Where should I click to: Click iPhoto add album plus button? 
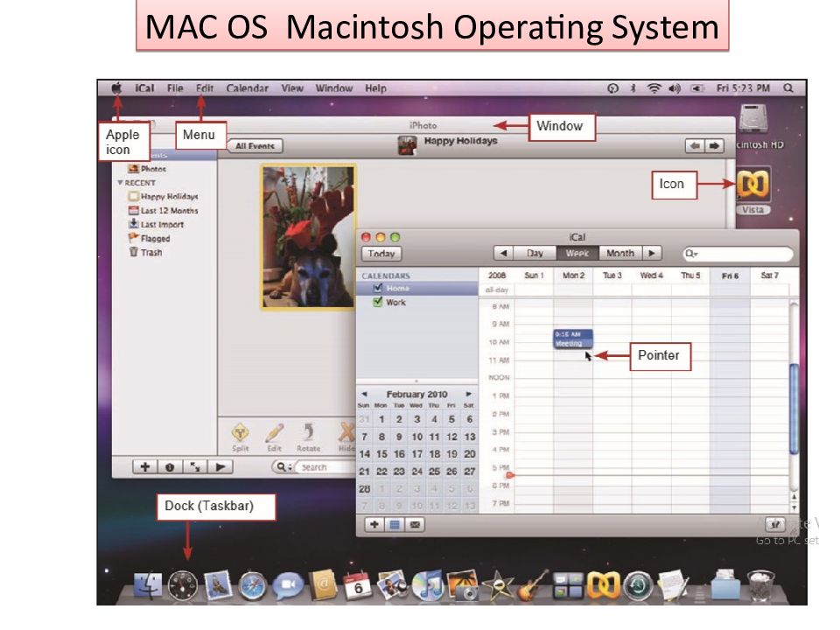coord(144,466)
